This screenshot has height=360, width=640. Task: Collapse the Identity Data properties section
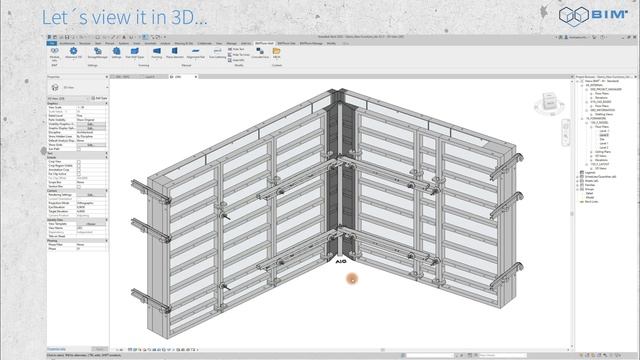[107, 220]
